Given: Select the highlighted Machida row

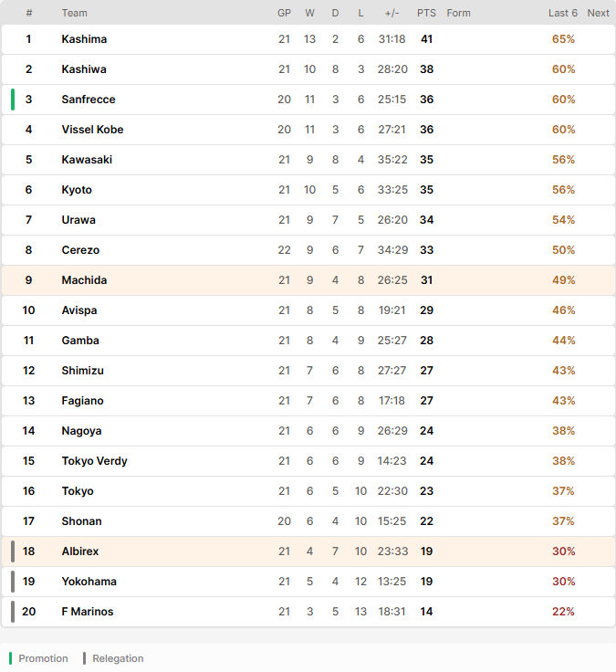Looking at the screenshot, I should tap(308, 280).
